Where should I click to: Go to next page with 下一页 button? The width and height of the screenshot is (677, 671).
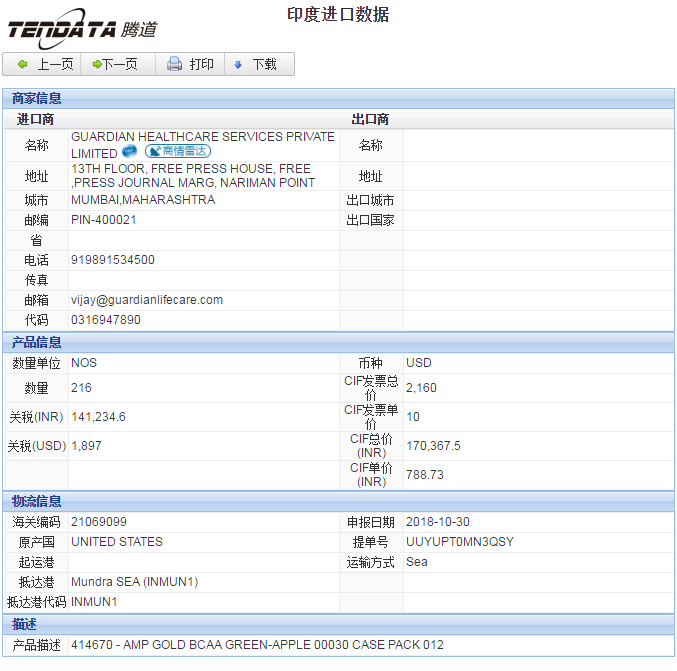click(118, 64)
